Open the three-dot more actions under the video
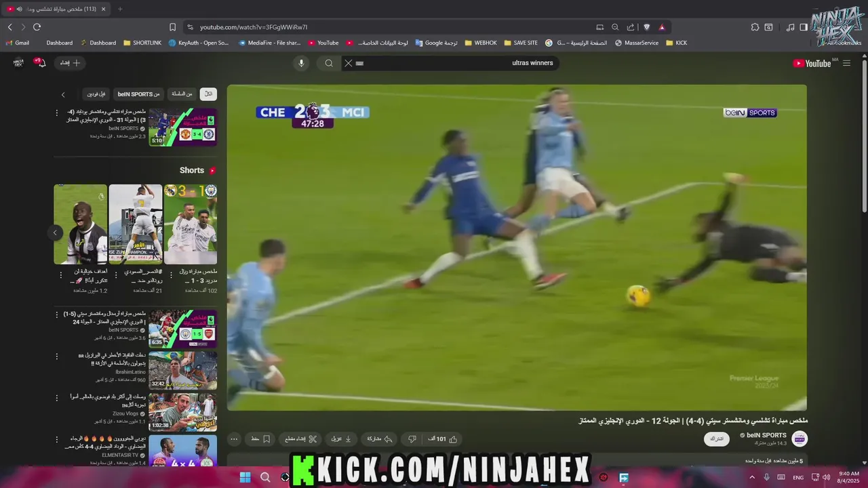The width and height of the screenshot is (868, 488). pos(234,439)
